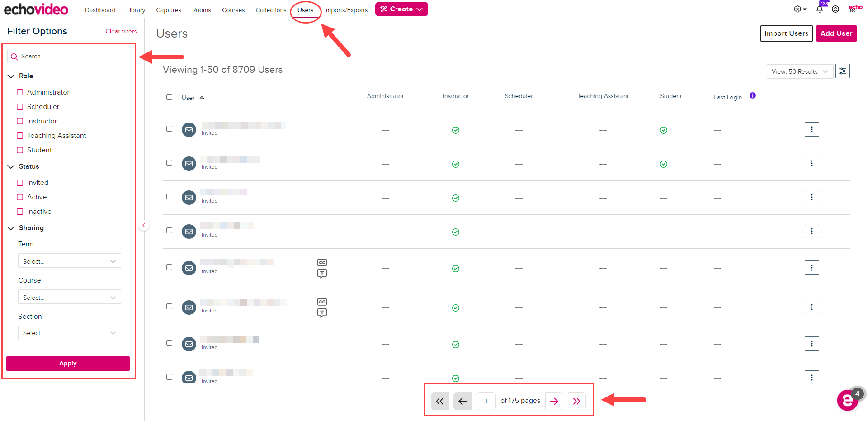The height and width of the screenshot is (421, 868).
Task: Click the user Search field
Action: pyautogui.click(x=71, y=56)
